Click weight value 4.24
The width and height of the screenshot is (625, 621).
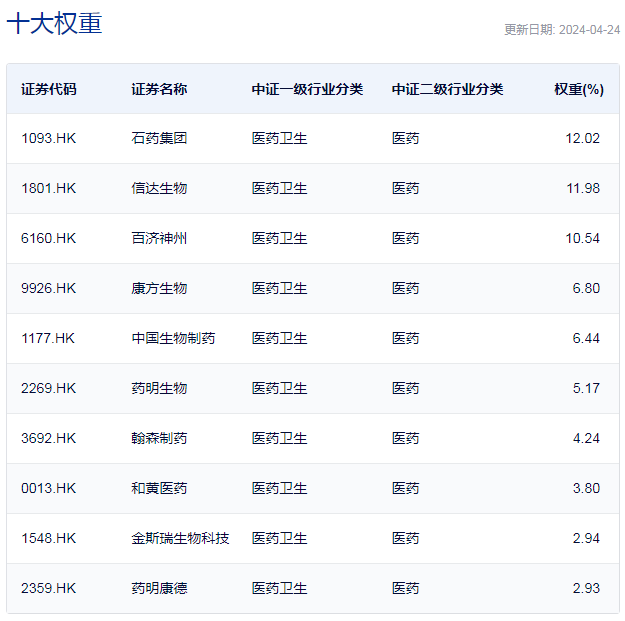(x=586, y=438)
